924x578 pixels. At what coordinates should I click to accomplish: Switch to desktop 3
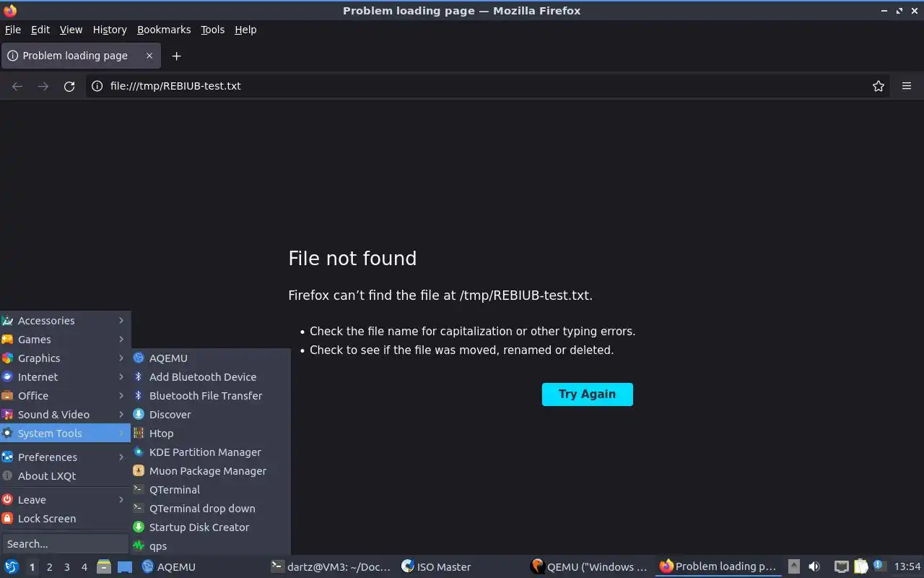pos(66,567)
